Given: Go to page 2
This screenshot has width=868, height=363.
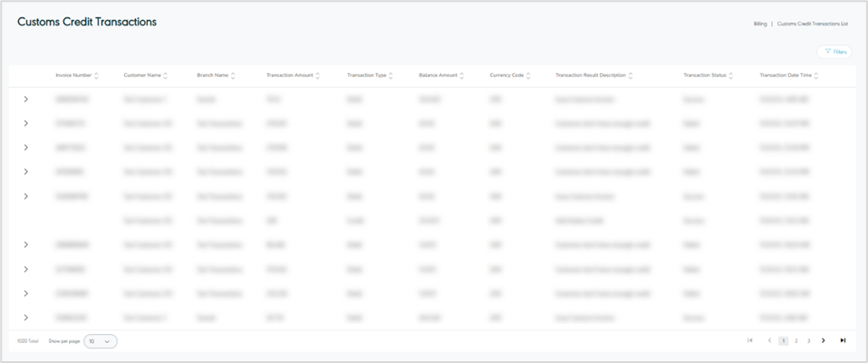Looking at the screenshot, I should tap(796, 341).
